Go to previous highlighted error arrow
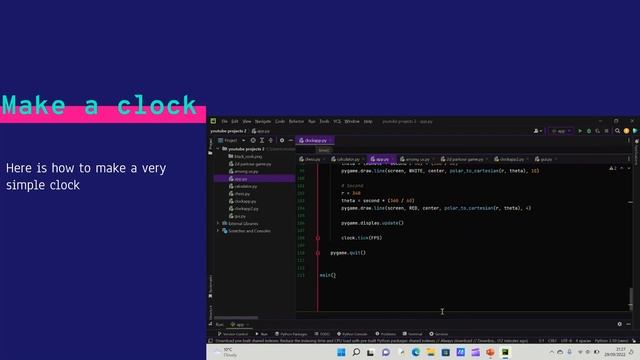Screen dimensions: 640x360 622,168
